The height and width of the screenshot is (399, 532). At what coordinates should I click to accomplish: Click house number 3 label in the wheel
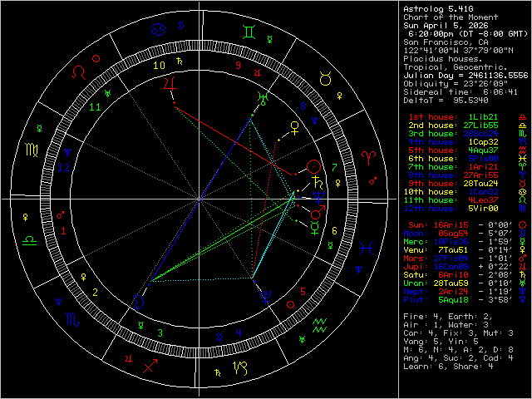[x=160, y=333]
